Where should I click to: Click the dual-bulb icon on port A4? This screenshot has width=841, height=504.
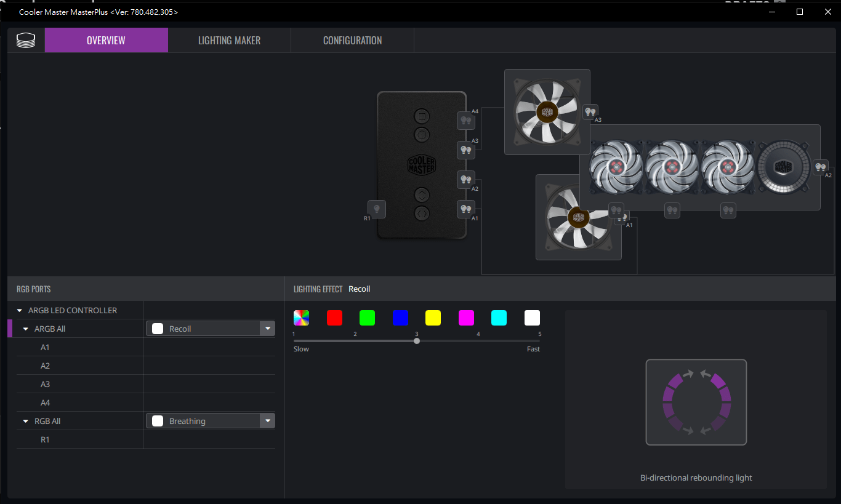(x=466, y=121)
